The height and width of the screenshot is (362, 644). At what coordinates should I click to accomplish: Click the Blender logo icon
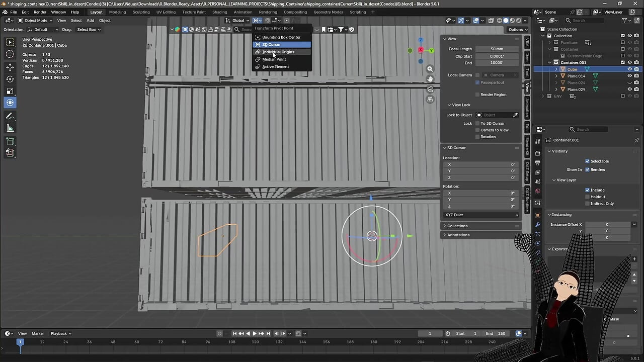[x=5, y=12]
